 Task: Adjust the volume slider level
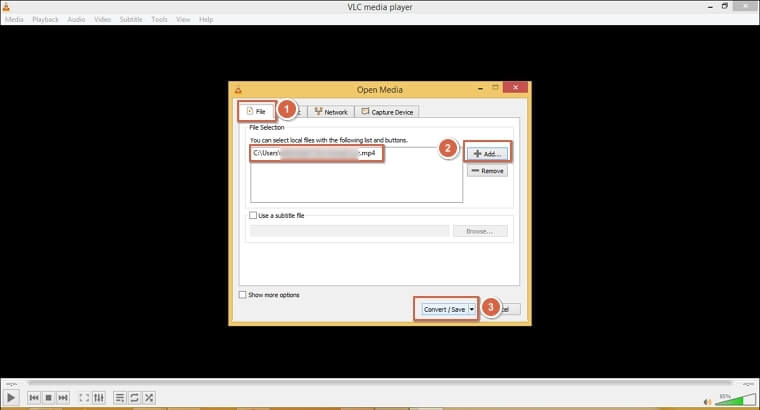tap(735, 400)
